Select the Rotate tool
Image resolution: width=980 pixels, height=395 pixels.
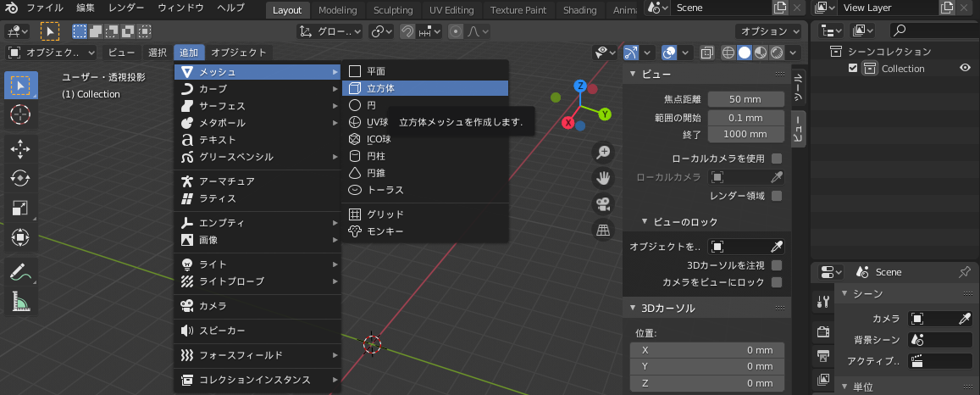tap(20, 179)
